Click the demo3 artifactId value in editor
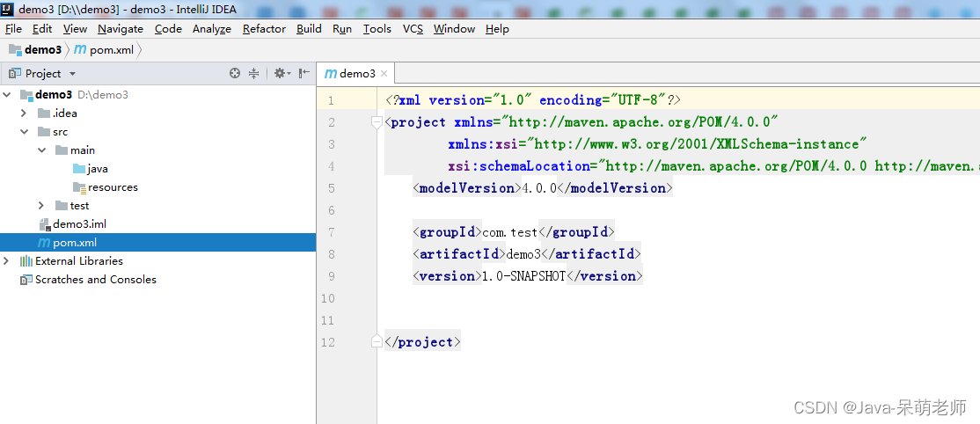 point(523,254)
